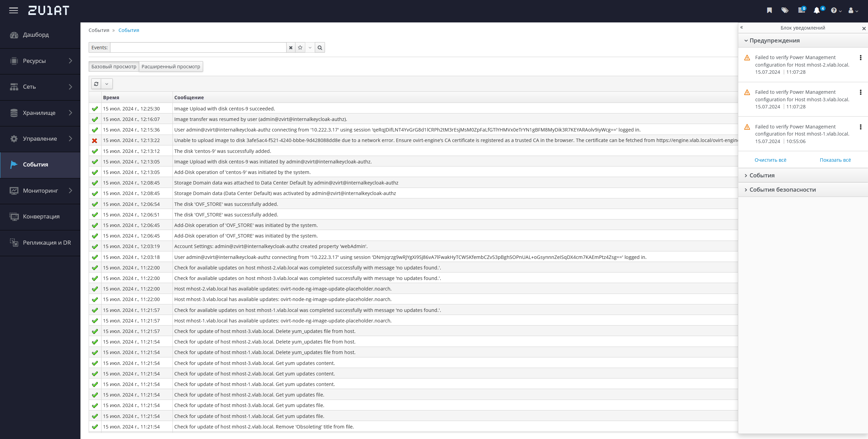Open user account menu
Image resolution: width=868 pixels, height=439 pixels.
point(853,11)
